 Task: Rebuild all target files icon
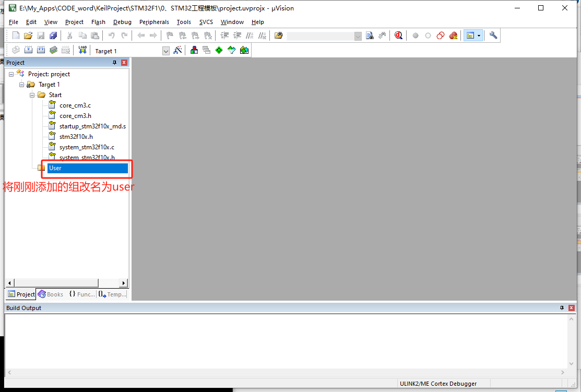click(41, 50)
